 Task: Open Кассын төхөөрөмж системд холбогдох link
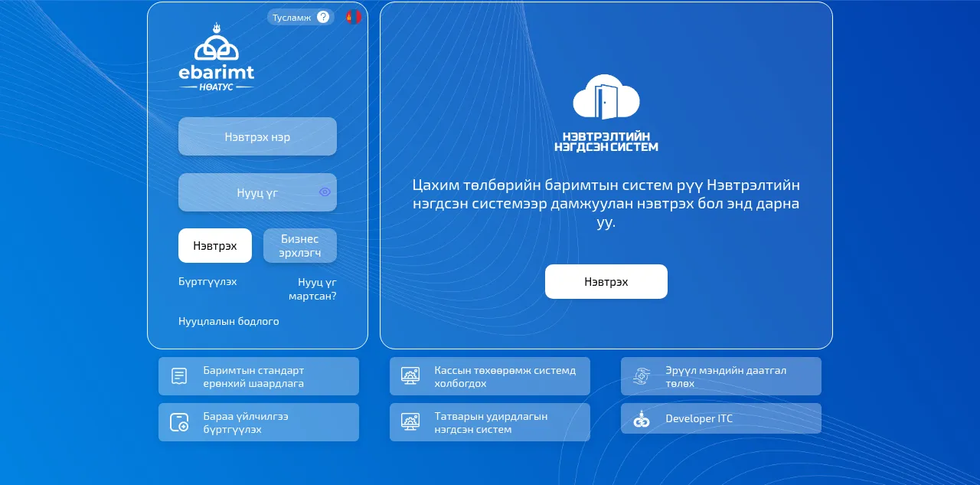tap(490, 376)
